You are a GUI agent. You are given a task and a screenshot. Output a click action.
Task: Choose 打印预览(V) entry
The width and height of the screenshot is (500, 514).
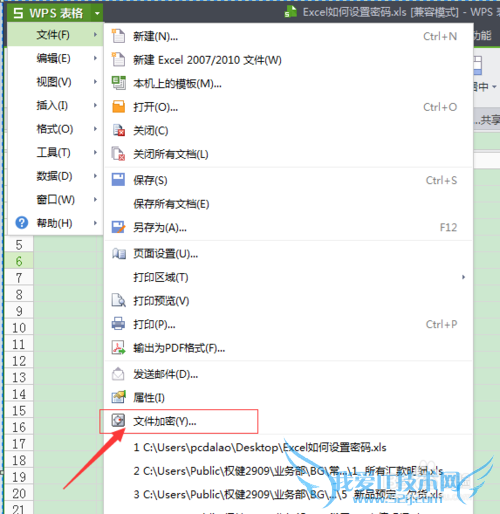[x=289, y=301]
